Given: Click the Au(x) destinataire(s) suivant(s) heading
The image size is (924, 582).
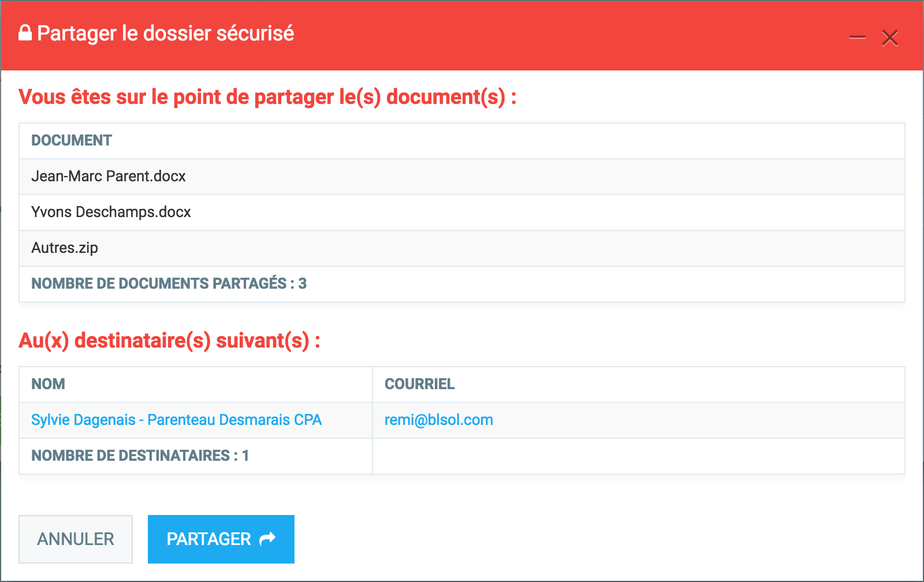Looking at the screenshot, I should (x=169, y=341).
